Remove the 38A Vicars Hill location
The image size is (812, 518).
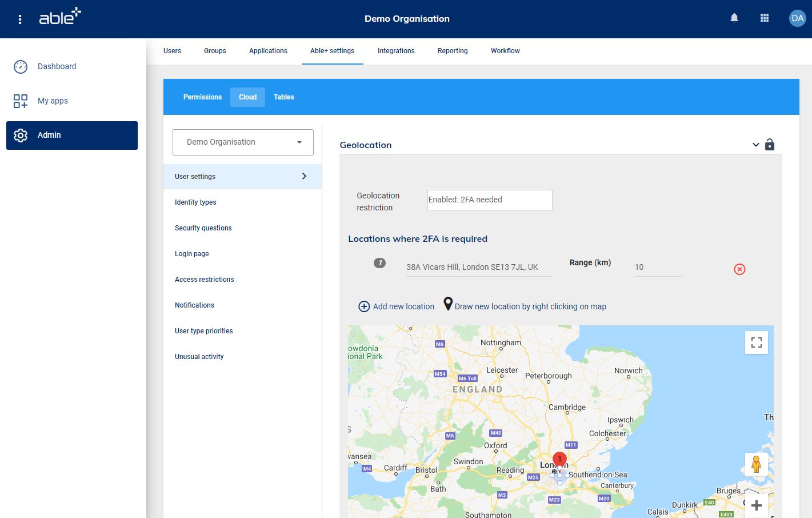739,269
